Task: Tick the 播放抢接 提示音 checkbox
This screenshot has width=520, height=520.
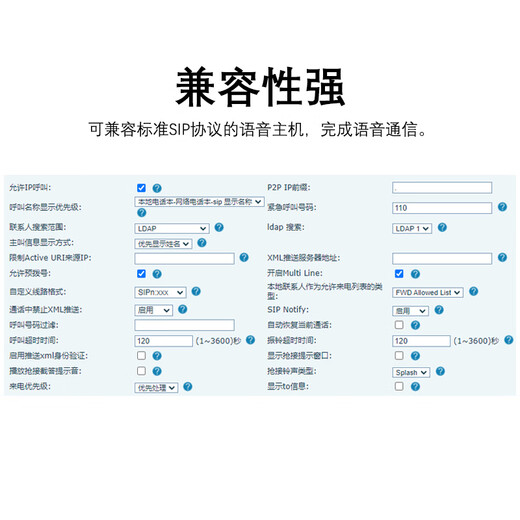Action: (x=141, y=371)
